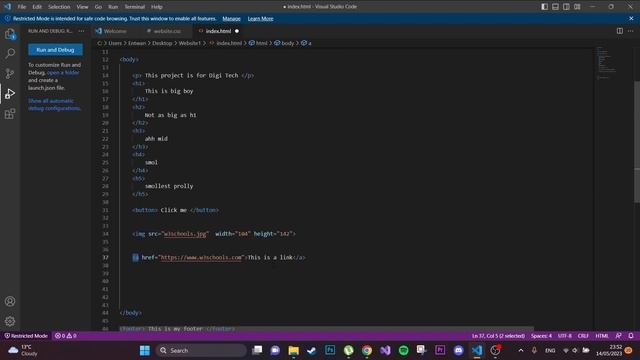This screenshot has height=360, width=640.
Task: Click 'Show all automatic debug configurations' link
Action: point(54,104)
